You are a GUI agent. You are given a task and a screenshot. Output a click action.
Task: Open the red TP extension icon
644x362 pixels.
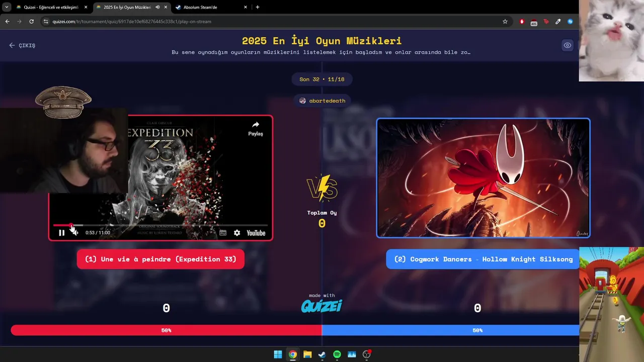pyautogui.click(x=546, y=22)
